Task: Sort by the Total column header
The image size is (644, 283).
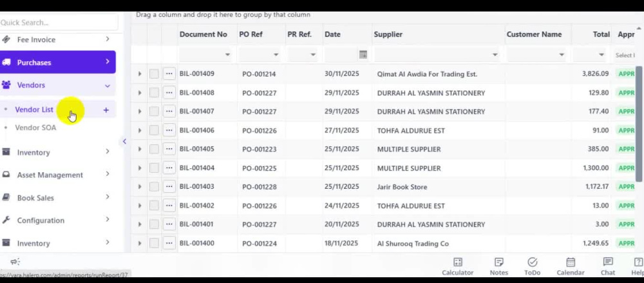Action: 601,35
